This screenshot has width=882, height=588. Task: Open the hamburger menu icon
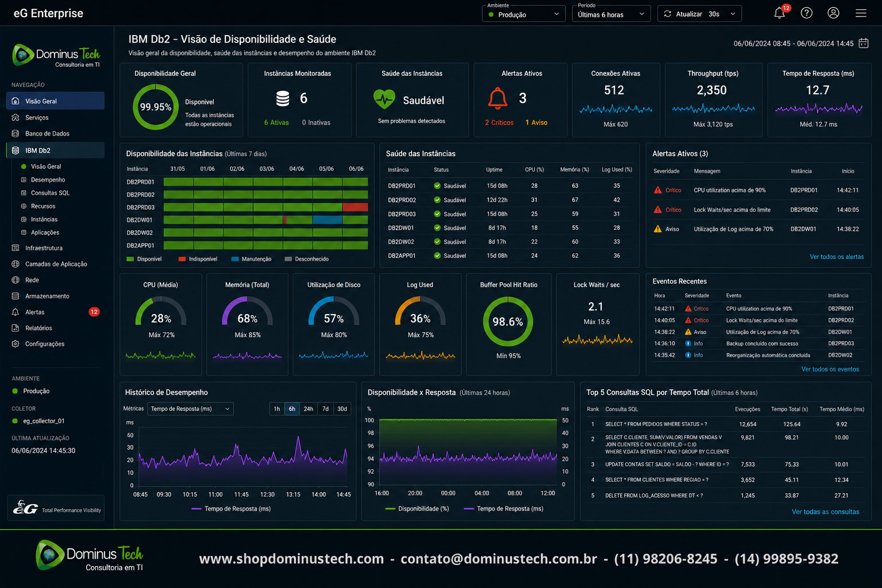point(861,13)
